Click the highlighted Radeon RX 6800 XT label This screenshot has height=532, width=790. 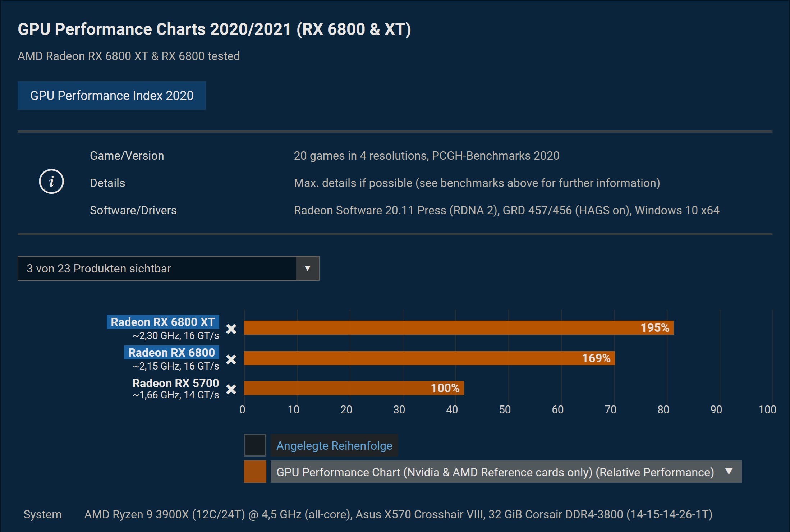(x=163, y=322)
